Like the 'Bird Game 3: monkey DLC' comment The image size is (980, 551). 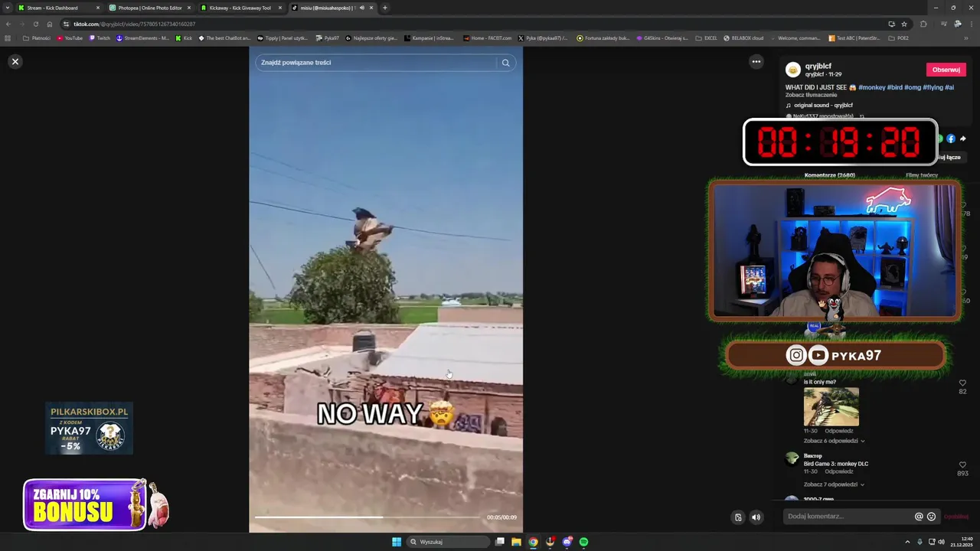962,465
